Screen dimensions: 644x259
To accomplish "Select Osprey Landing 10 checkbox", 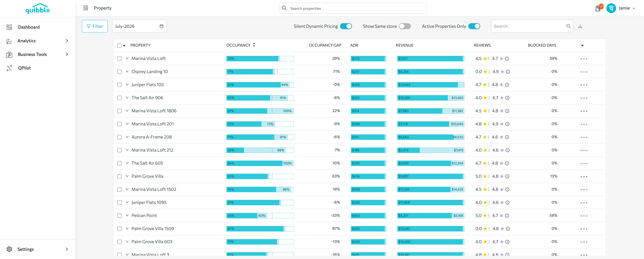I will click(120, 72).
